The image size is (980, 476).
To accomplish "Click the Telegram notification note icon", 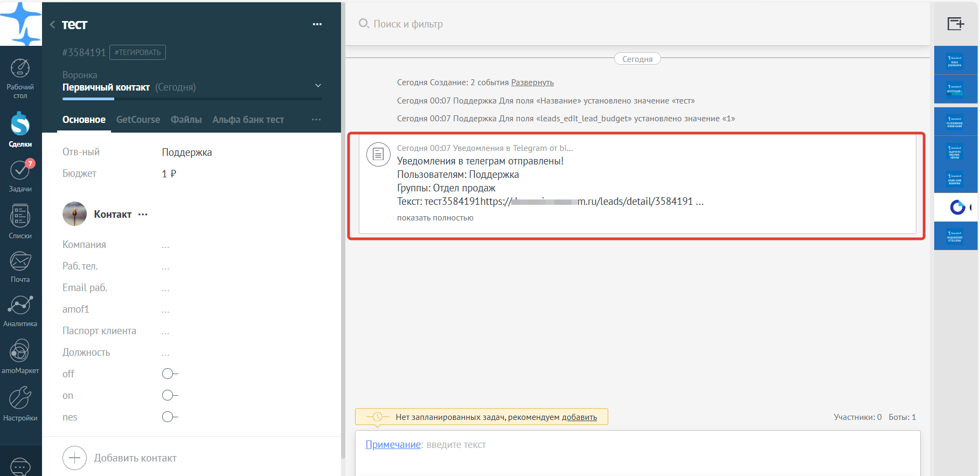I will click(378, 155).
